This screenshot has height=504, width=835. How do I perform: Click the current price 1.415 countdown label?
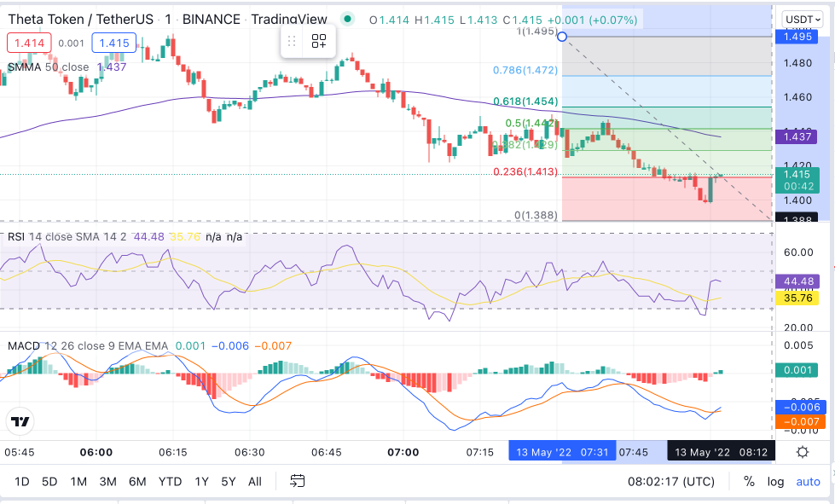[x=797, y=181]
